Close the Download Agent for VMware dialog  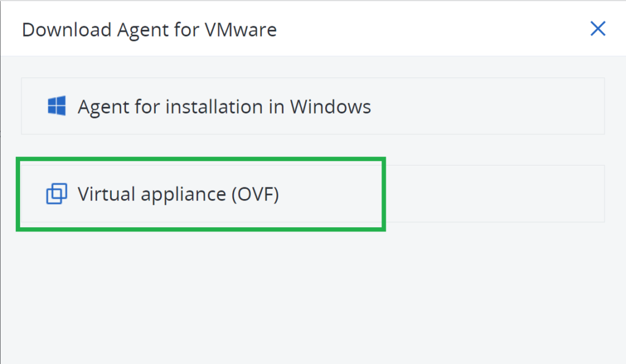click(597, 29)
